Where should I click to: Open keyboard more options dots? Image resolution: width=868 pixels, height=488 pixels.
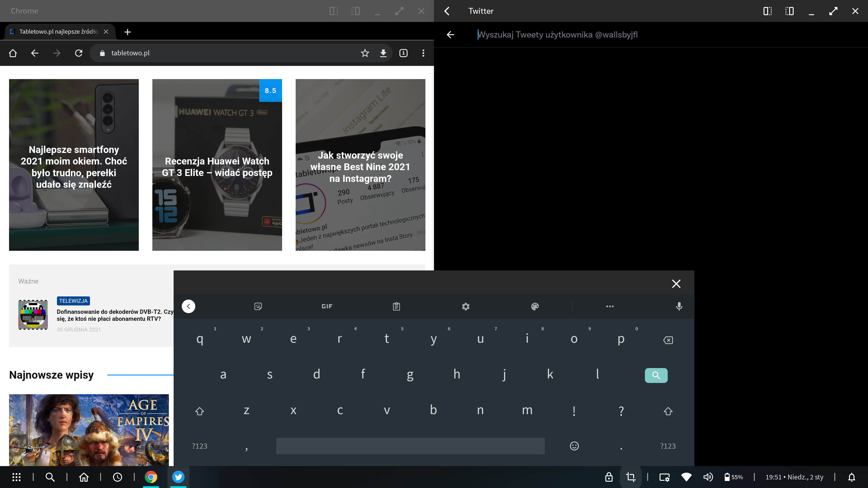click(x=610, y=306)
